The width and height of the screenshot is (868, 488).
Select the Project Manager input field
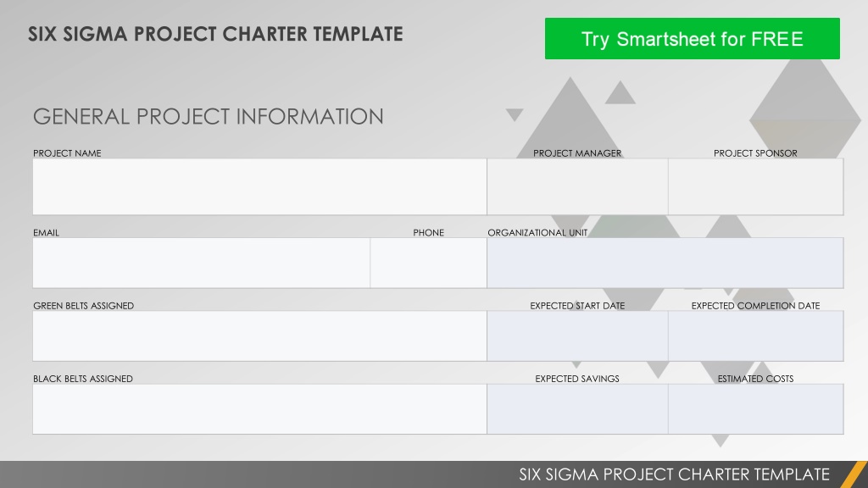(577, 187)
